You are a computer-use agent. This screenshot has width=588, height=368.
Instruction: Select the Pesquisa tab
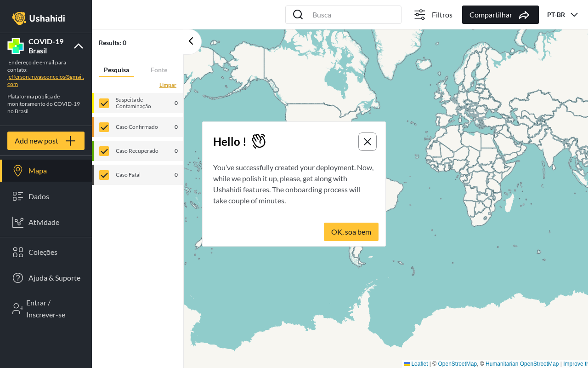tap(116, 70)
